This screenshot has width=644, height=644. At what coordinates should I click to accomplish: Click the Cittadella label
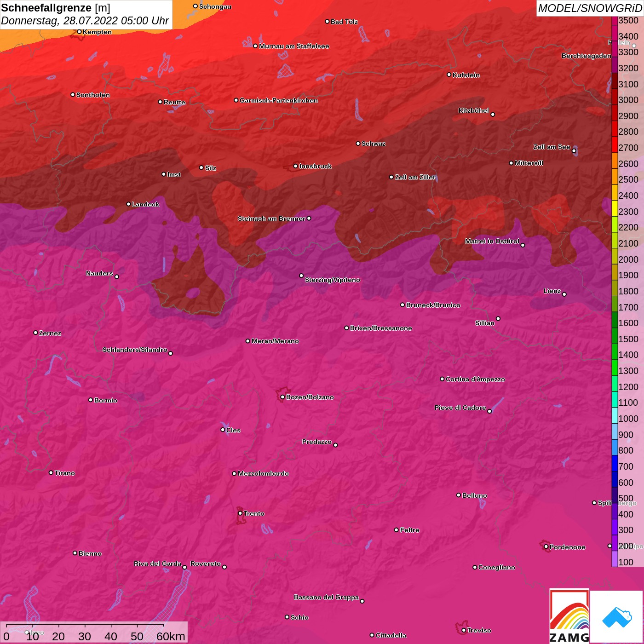pos(391,635)
